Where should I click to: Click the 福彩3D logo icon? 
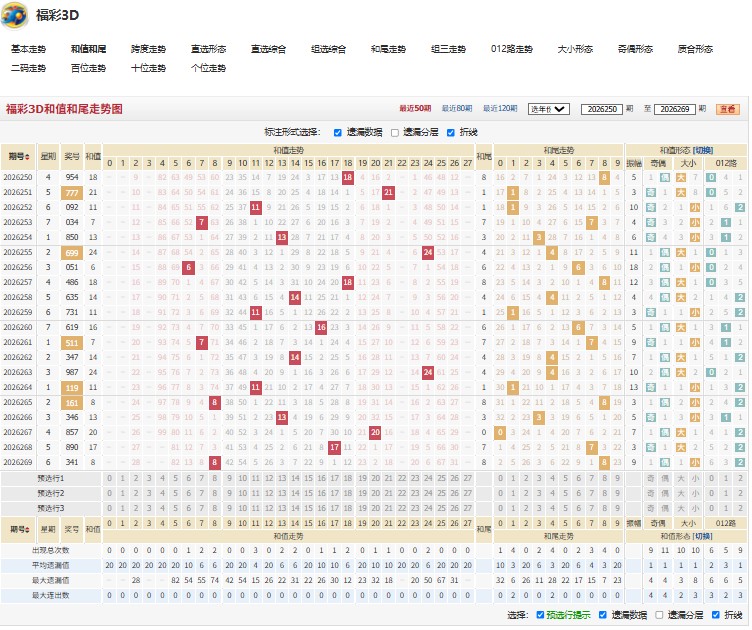[x=14, y=15]
